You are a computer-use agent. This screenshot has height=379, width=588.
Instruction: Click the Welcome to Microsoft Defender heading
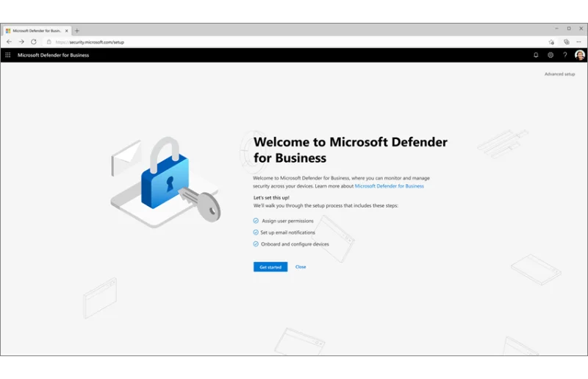pos(351,150)
